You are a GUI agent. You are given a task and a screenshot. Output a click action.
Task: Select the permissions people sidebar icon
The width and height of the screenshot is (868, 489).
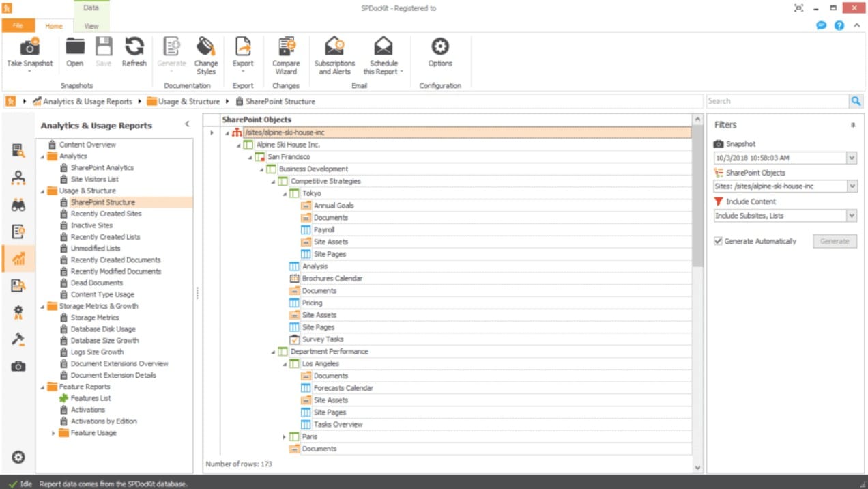click(x=18, y=178)
